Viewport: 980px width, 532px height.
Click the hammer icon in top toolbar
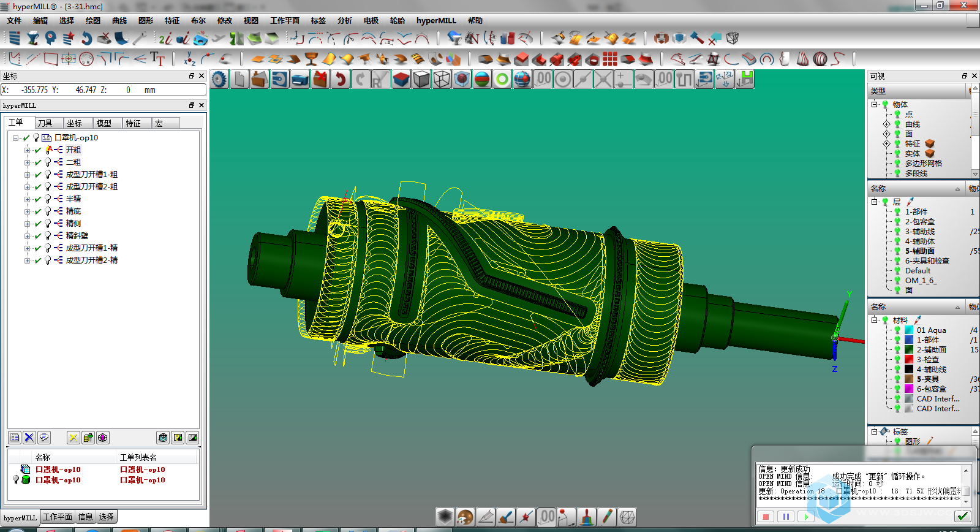[696, 38]
